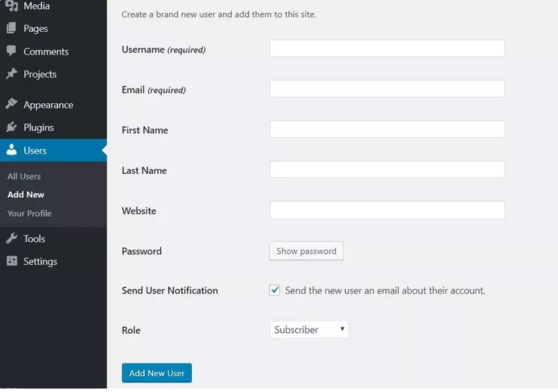Image resolution: width=558 pixels, height=392 pixels.
Task: Open the Role dropdown set to Subscriber
Action: 309,330
